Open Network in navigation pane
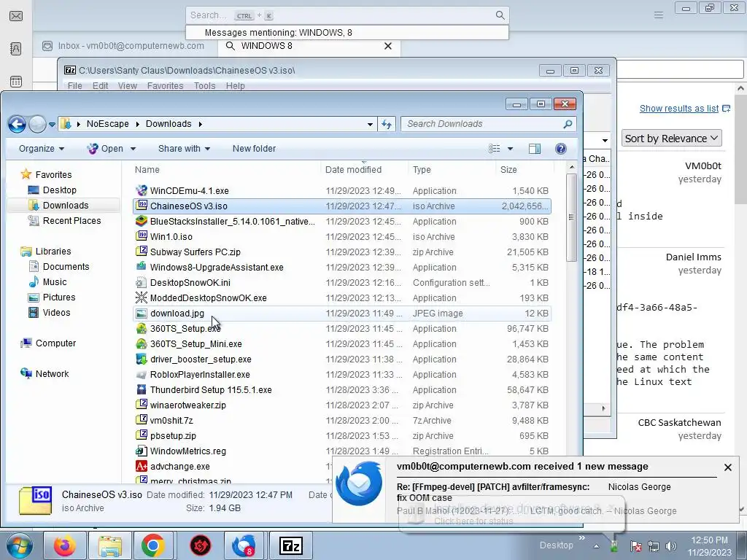 tap(52, 374)
